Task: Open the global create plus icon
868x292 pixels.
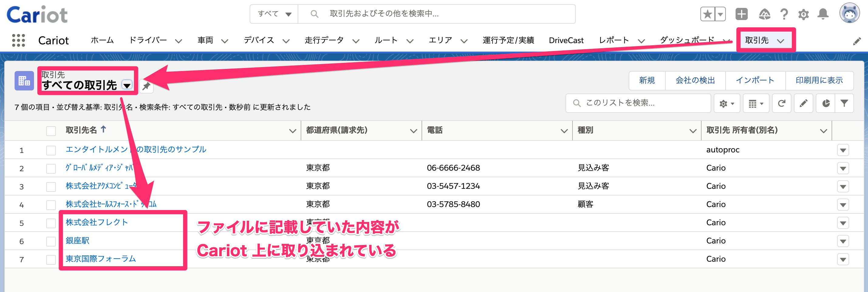Action: (x=742, y=14)
